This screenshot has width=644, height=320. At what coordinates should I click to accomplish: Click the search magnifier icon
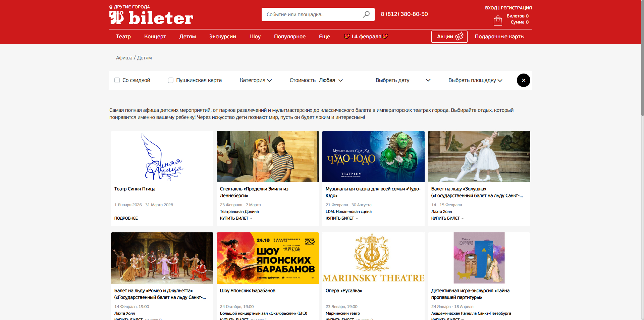click(x=366, y=14)
